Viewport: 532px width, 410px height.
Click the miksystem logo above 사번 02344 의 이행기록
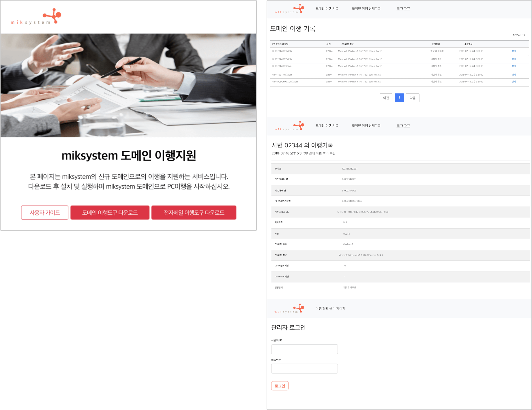point(289,126)
